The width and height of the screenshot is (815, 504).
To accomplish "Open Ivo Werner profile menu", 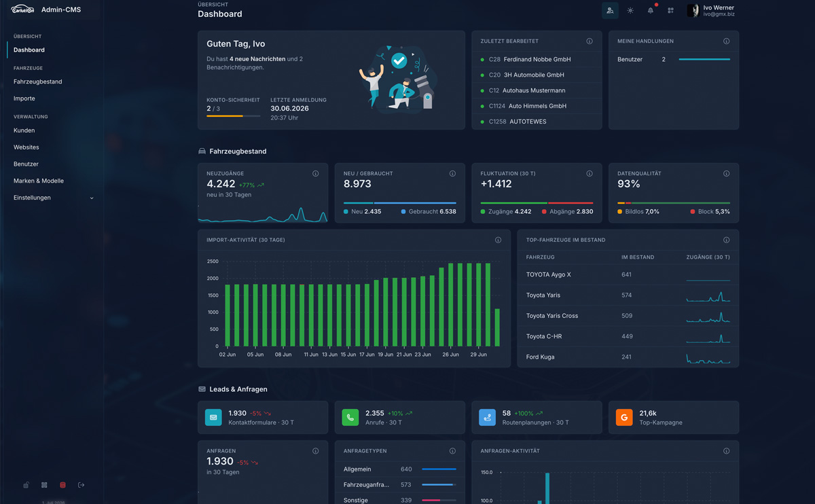I will click(711, 10).
